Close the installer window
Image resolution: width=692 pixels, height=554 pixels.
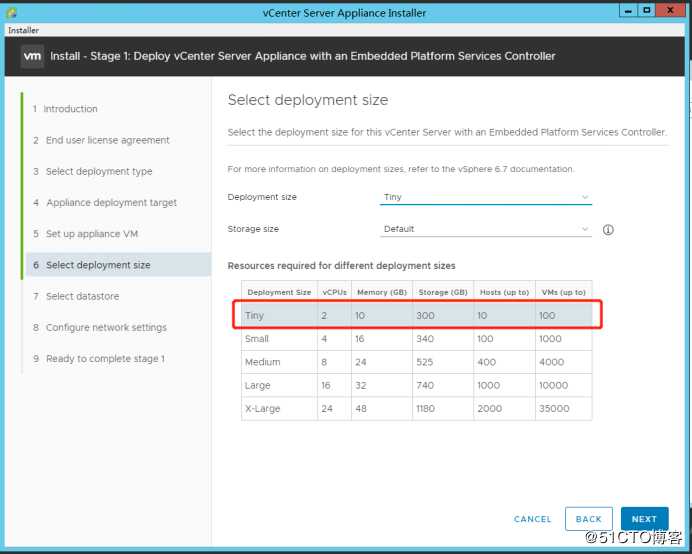(x=670, y=11)
